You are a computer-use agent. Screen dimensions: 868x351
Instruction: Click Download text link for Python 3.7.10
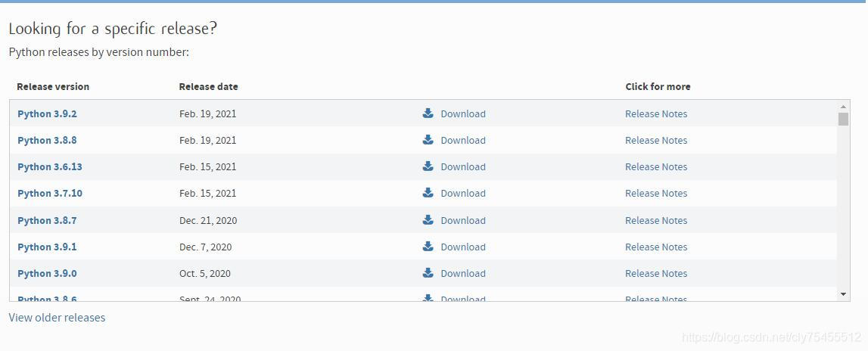(463, 194)
